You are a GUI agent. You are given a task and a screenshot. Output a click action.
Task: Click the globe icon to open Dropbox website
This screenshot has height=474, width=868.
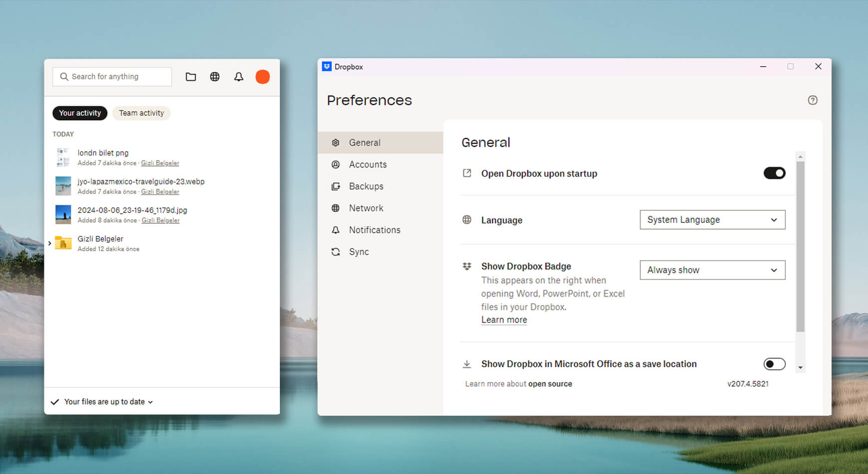(x=215, y=77)
